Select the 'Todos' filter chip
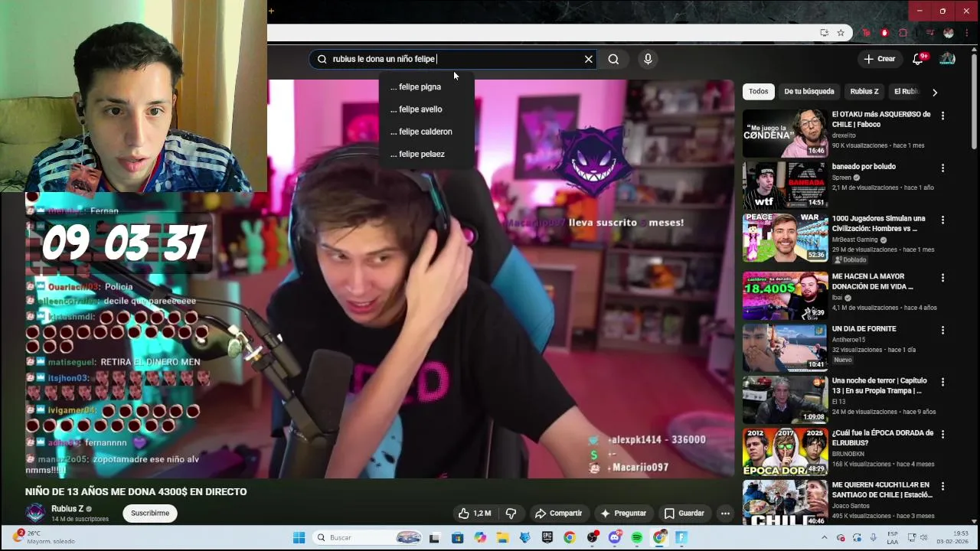The width and height of the screenshot is (980, 551). (759, 91)
